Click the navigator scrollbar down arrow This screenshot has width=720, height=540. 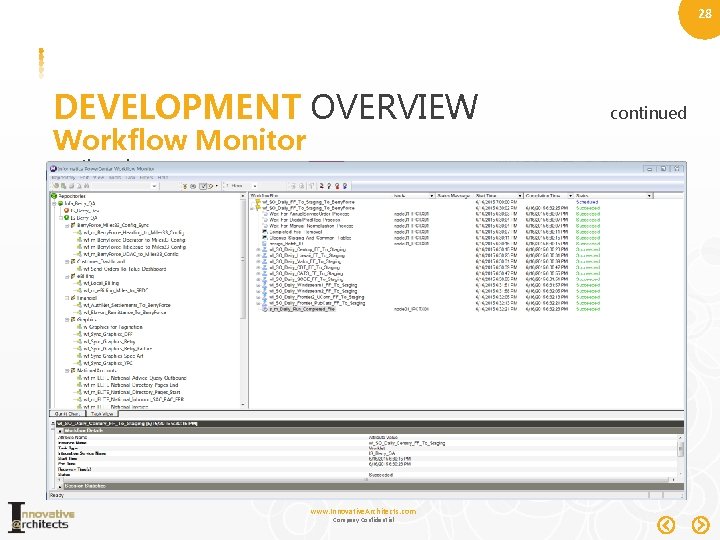point(243,405)
